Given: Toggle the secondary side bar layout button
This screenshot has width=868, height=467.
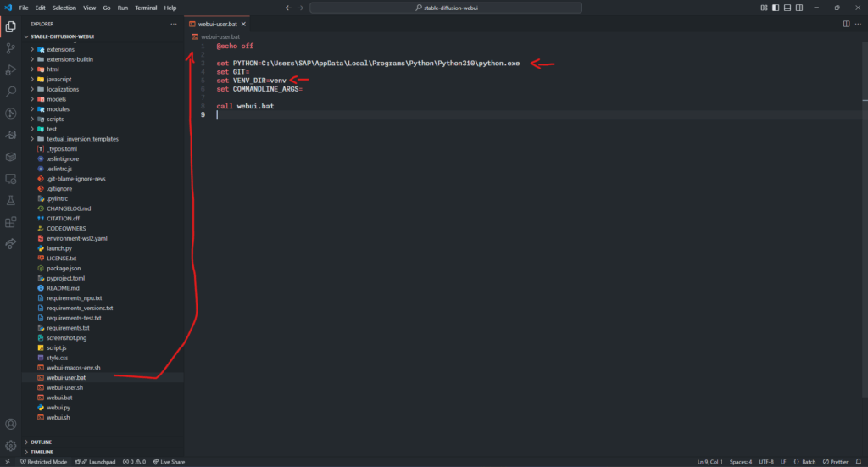Looking at the screenshot, I should tap(799, 8).
